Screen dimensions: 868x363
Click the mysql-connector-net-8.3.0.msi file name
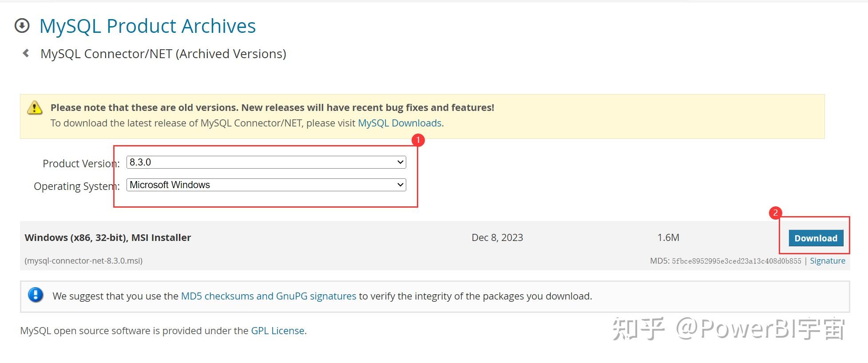83,261
